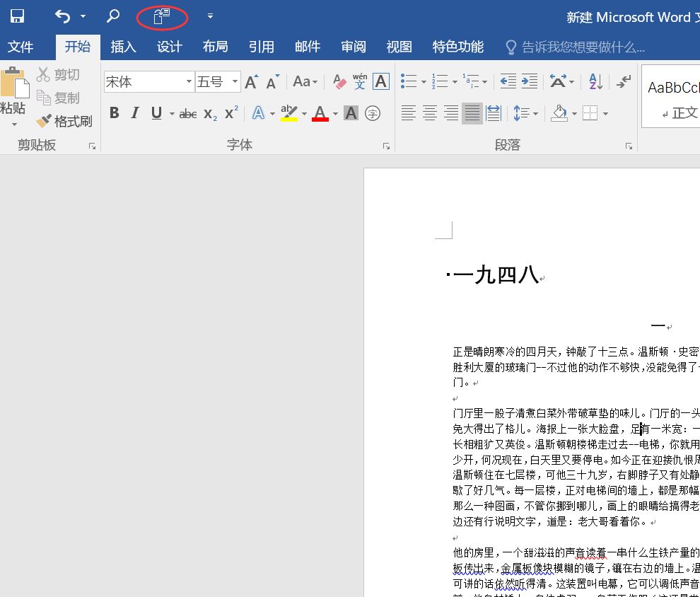The height and width of the screenshot is (597, 700).
Task: Open the 宋体 font name dropdown
Action: pyautogui.click(x=189, y=82)
